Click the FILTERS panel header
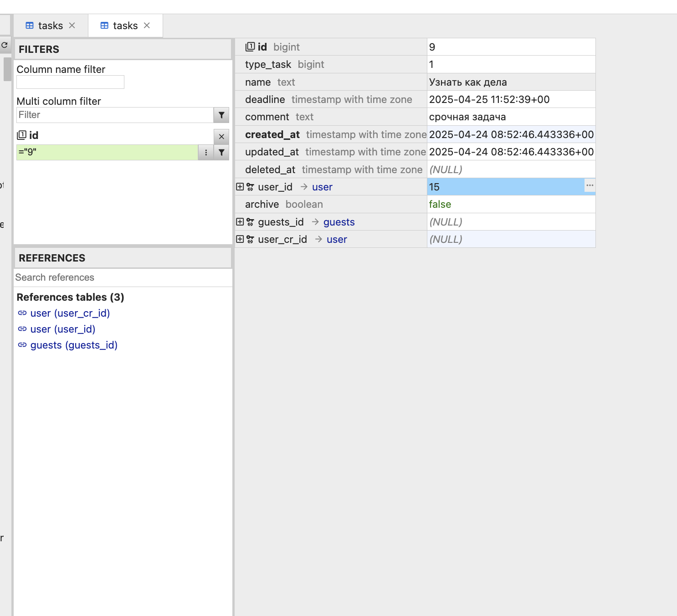Viewport: 677px width, 616px height. tap(123, 49)
